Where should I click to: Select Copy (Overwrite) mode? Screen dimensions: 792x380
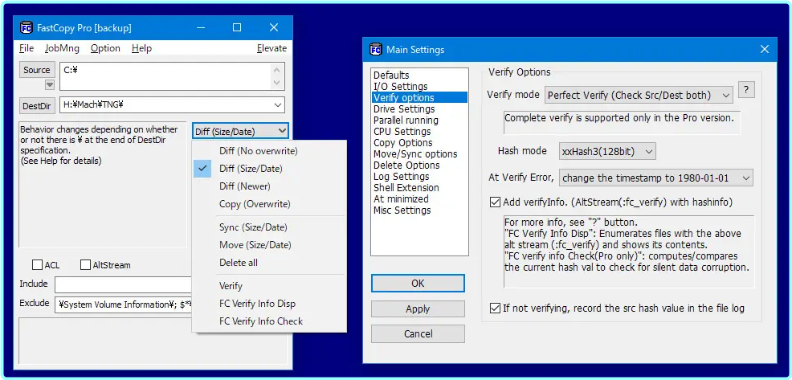pos(269,204)
